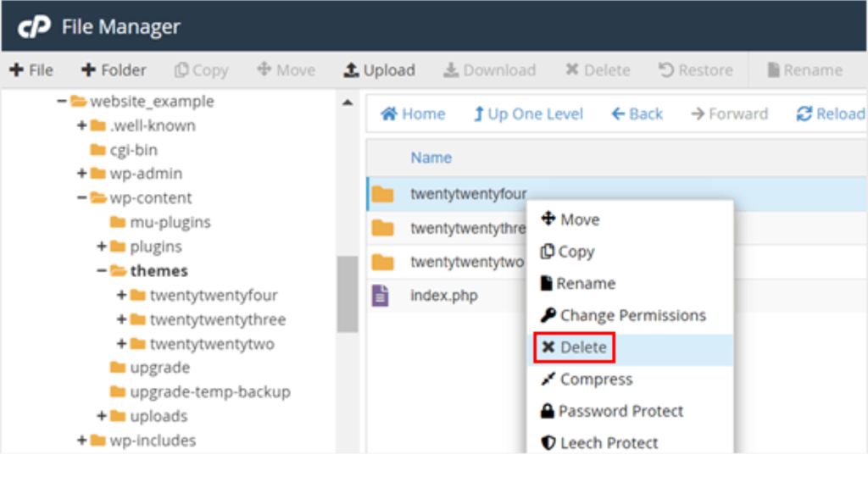Click the Download toolbar button
Viewport: 868px width, 488px height.
point(490,70)
